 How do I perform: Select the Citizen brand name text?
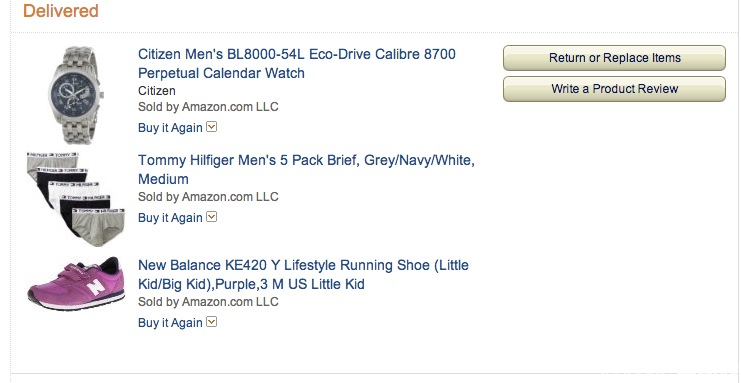157,91
